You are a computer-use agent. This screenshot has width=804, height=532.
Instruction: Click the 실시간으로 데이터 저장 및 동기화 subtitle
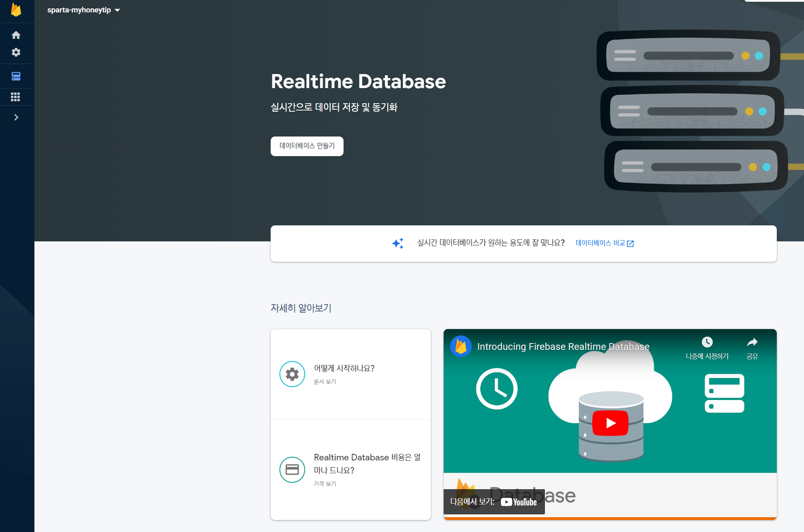334,107
